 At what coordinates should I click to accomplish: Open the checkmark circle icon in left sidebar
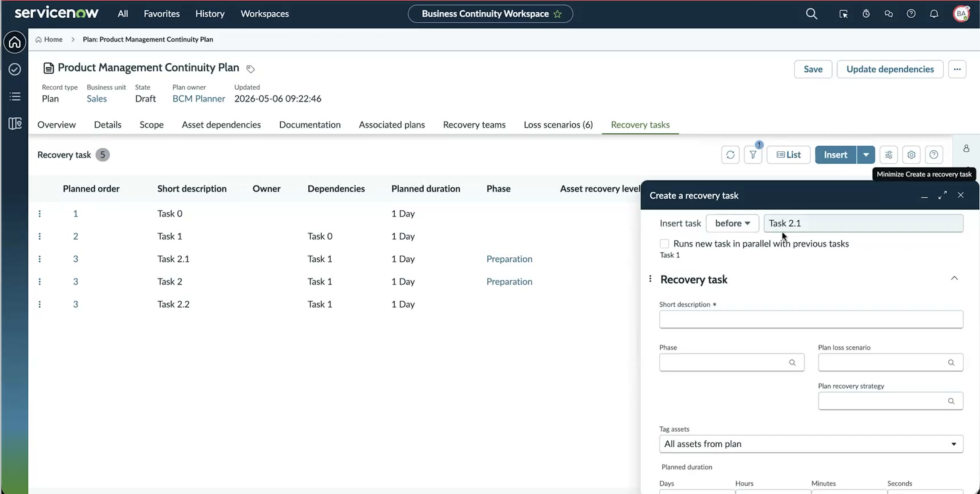(x=14, y=69)
